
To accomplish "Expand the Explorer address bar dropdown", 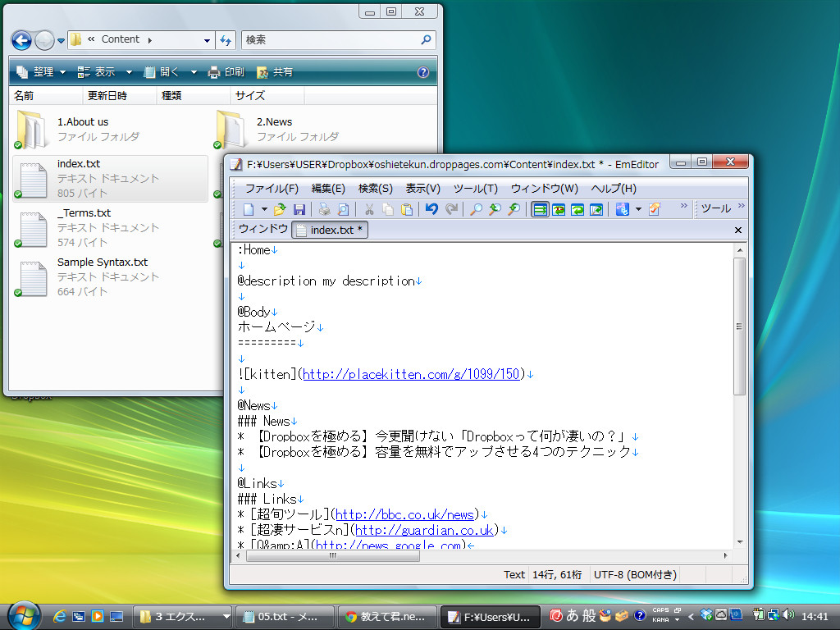I will tap(207, 40).
